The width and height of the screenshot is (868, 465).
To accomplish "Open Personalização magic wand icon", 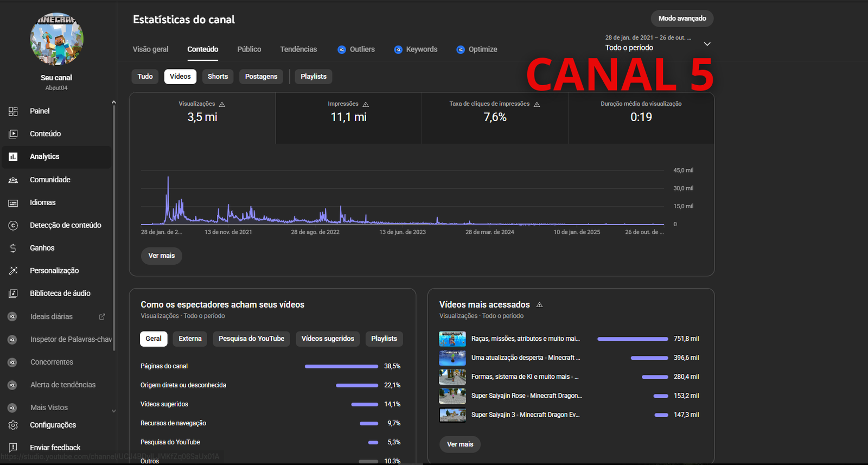I will point(13,271).
